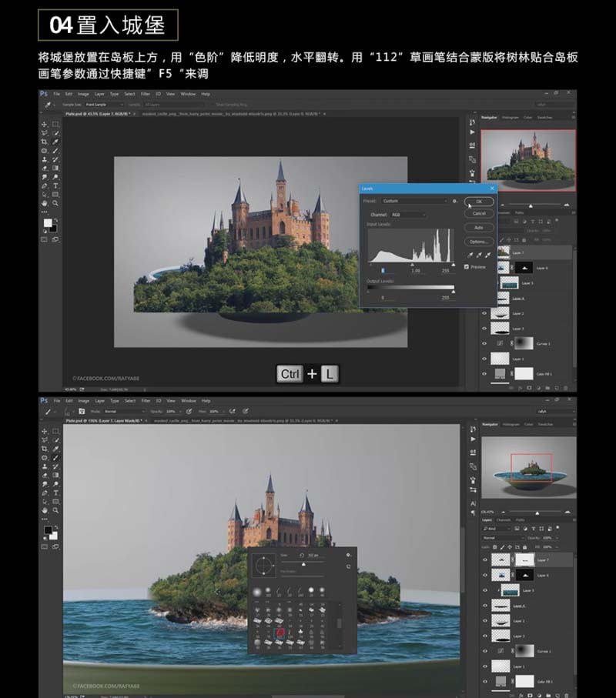The height and width of the screenshot is (698, 616).
Task: Pick the black point eyedropper in Levels dialog
Action: 470,255
